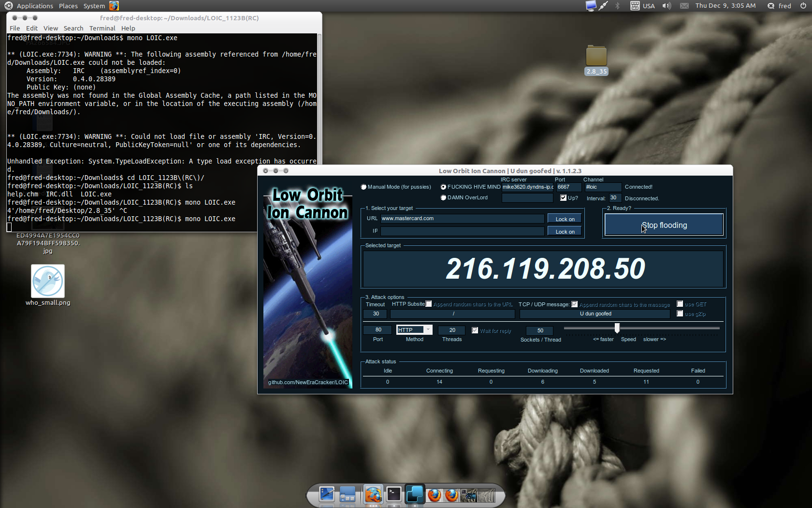Viewport: 812px width, 508px height.
Task: Toggle the use GET checkbox
Action: [680, 304]
